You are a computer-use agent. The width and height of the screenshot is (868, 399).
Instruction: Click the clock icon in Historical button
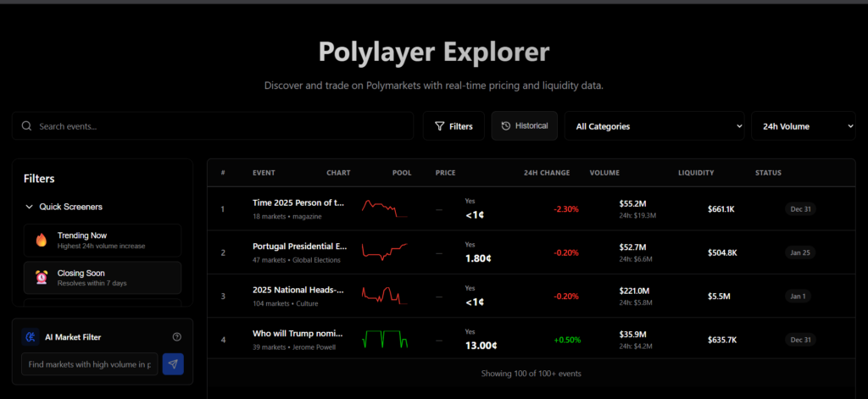(x=505, y=126)
